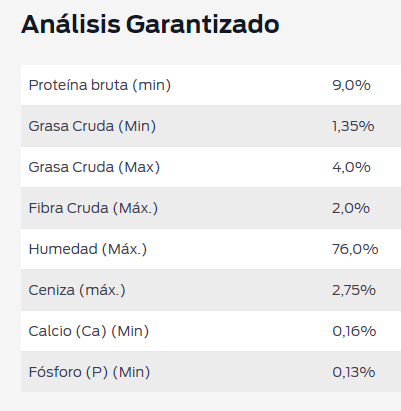Click the 'Garantizado' word in the heading
The width and height of the screenshot is (401, 411).
click(x=203, y=24)
